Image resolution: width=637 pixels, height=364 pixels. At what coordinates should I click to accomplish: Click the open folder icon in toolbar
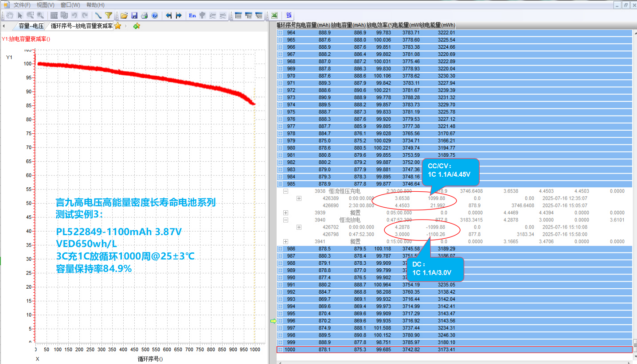click(124, 15)
